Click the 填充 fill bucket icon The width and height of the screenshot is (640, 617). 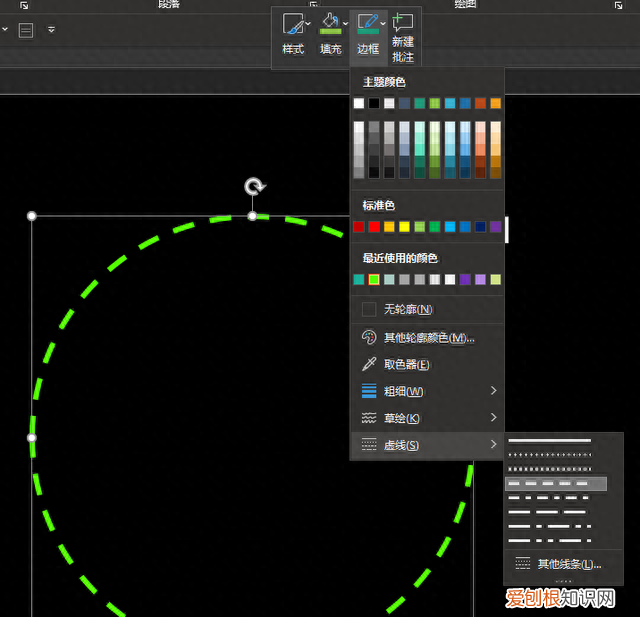329,24
